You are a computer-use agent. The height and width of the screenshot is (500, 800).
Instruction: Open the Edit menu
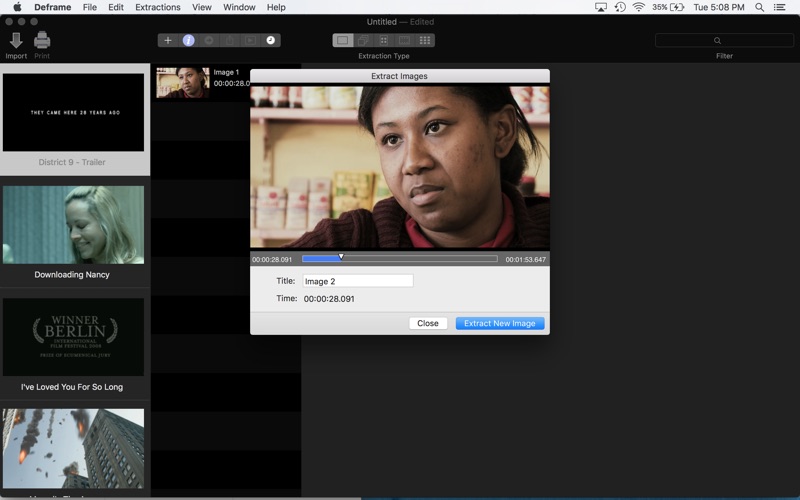pos(116,7)
